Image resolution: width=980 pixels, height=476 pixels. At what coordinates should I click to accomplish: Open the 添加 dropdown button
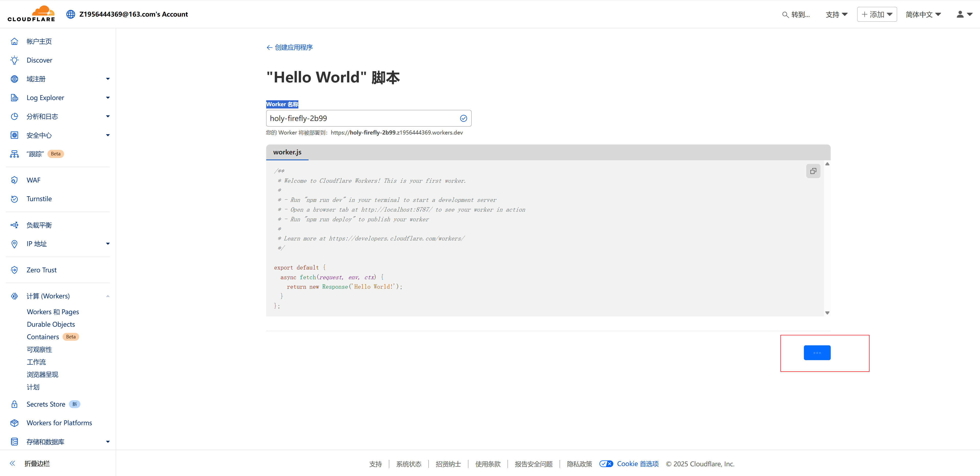point(877,15)
